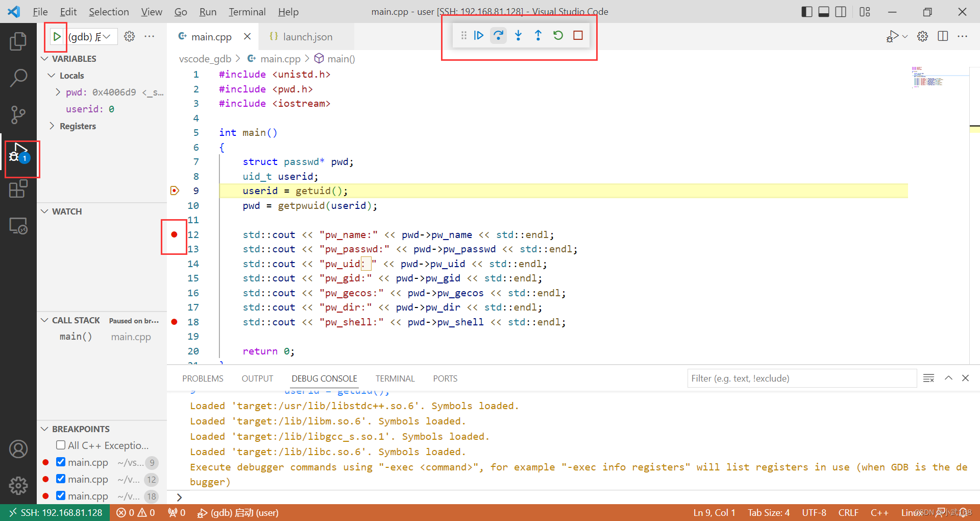The height and width of the screenshot is (521, 980).
Task: Click Stop in debug toolbar
Action: click(578, 35)
